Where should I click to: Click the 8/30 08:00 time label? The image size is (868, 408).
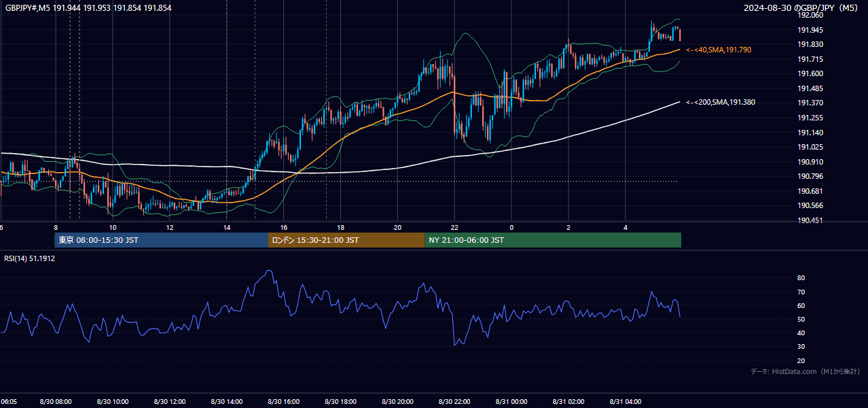coord(56,402)
